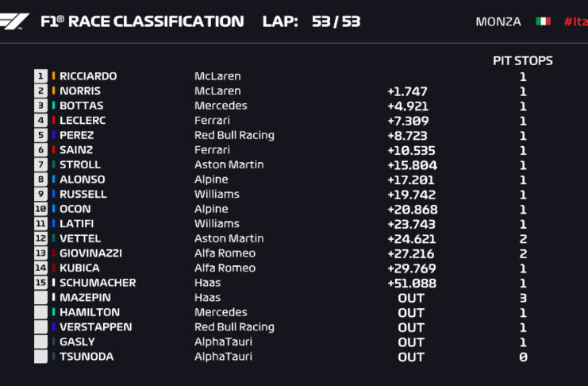
Task: Click the F1 logo in header
Action: tap(14, 21)
